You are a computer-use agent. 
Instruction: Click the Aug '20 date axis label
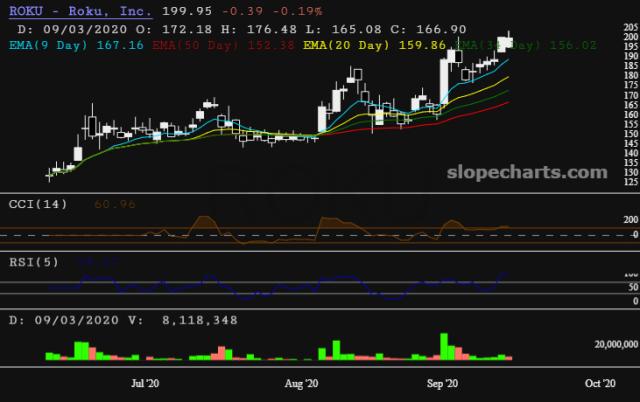[302, 383]
